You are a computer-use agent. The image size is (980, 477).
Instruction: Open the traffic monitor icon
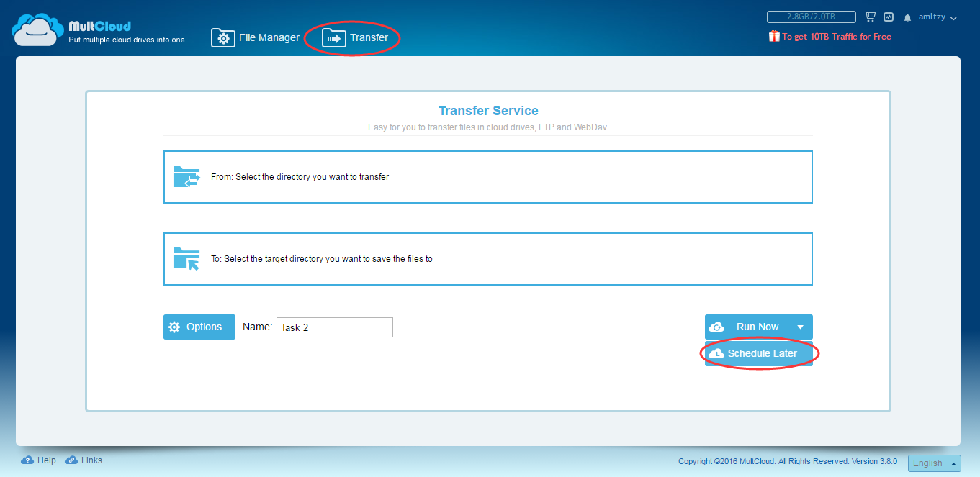(889, 17)
